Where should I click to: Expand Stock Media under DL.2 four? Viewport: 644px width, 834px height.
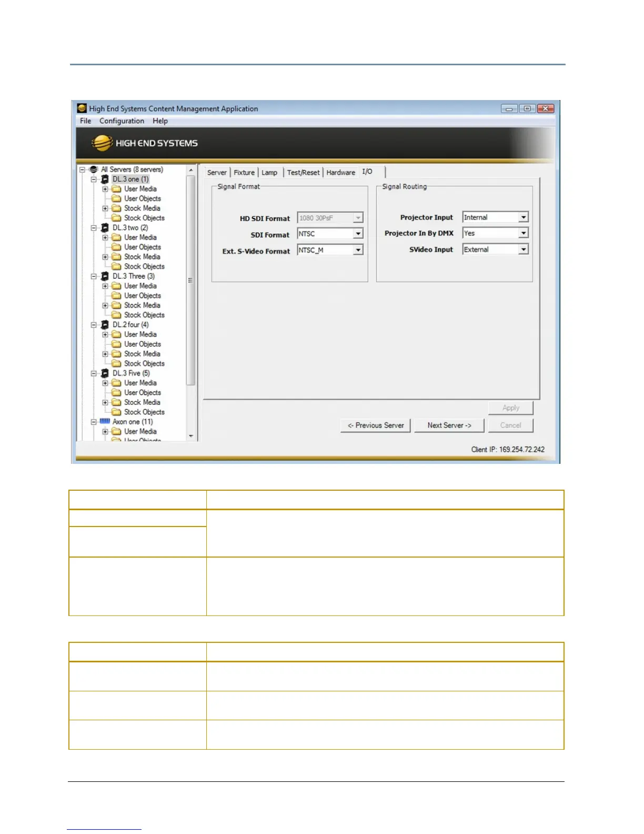coord(105,354)
